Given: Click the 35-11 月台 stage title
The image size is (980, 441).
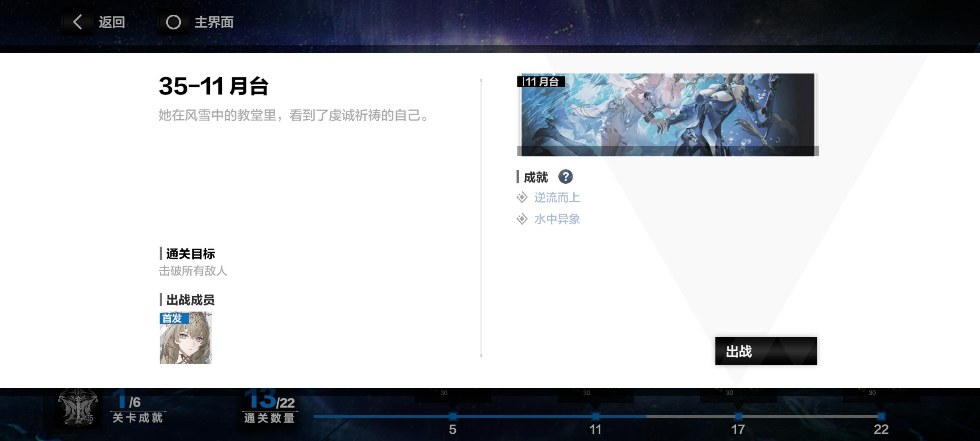Looking at the screenshot, I should pyautogui.click(x=214, y=86).
